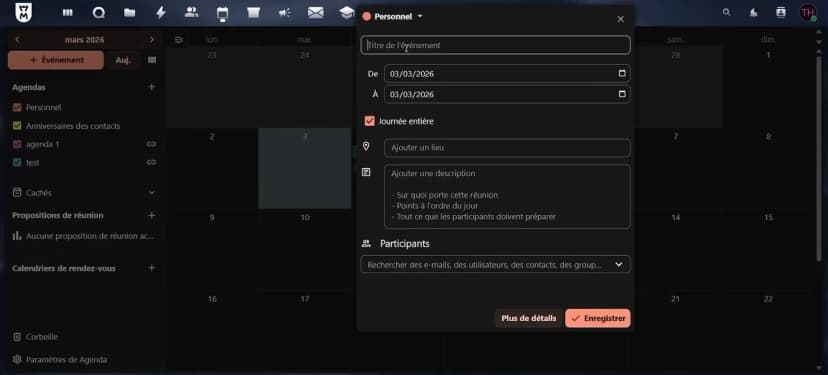Open the date picker icon in À field
The width and height of the screenshot is (828, 375).
point(622,94)
